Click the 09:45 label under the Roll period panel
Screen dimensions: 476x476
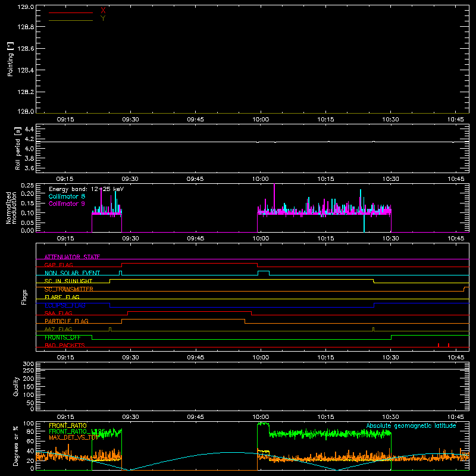click(195, 179)
